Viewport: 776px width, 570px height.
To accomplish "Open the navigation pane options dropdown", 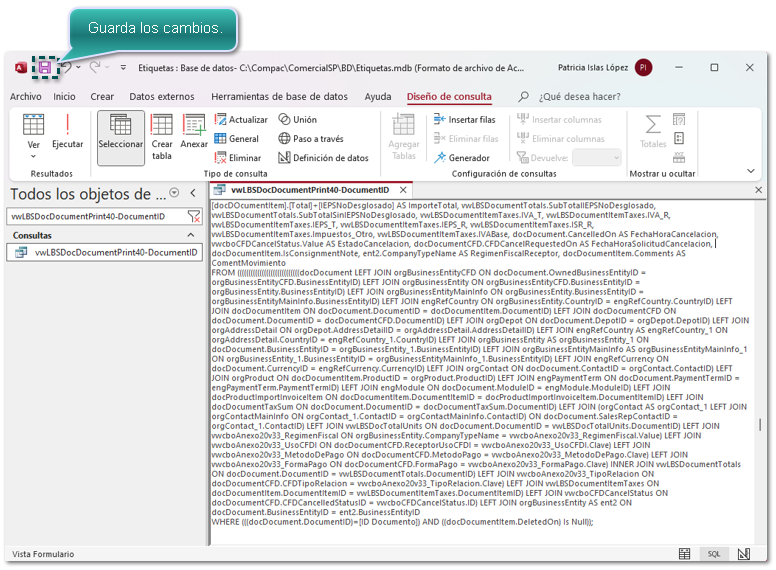I will [x=174, y=193].
